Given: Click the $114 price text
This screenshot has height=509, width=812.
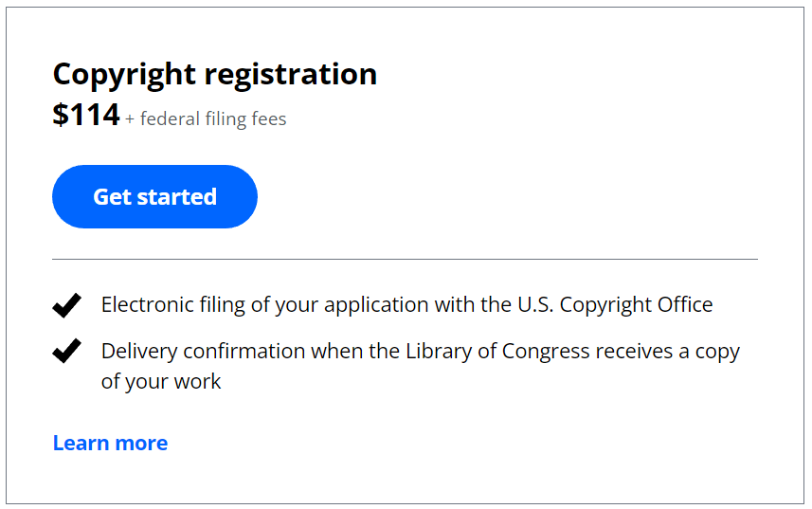Looking at the screenshot, I should 86,115.
